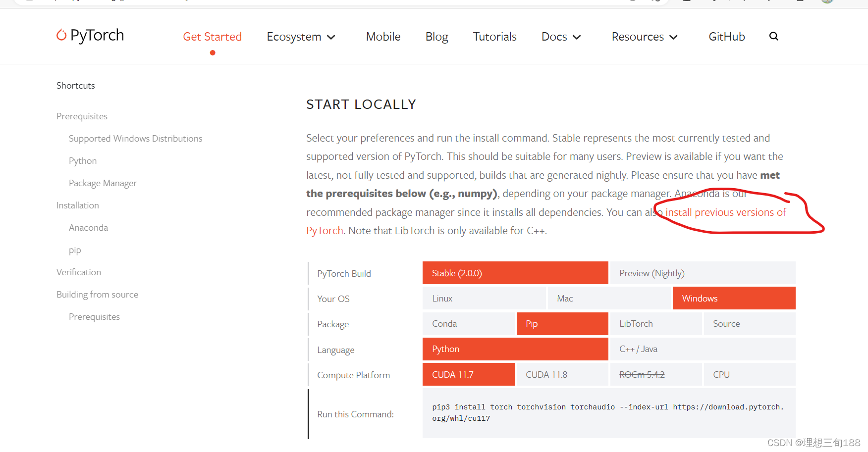Open the Verification sidebar section

[x=78, y=272]
